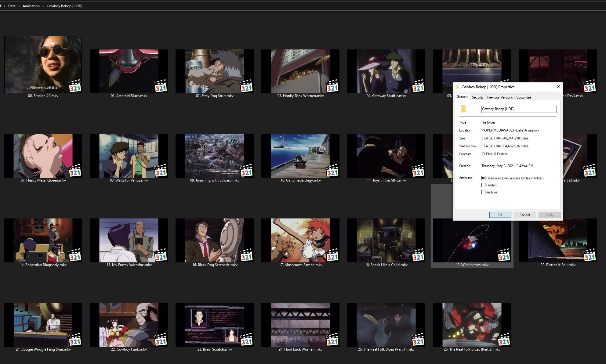The height and width of the screenshot is (364, 606).
Task: Expand breadcrumb chevron after Data
Action: click(19, 6)
